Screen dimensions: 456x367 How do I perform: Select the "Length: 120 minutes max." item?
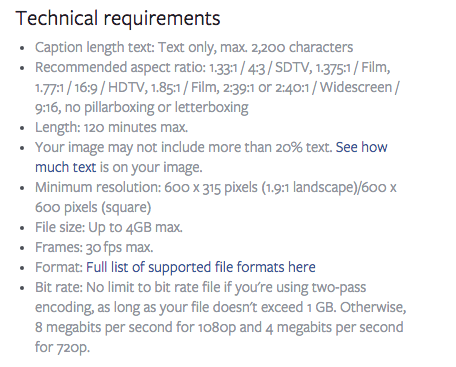coord(111,127)
